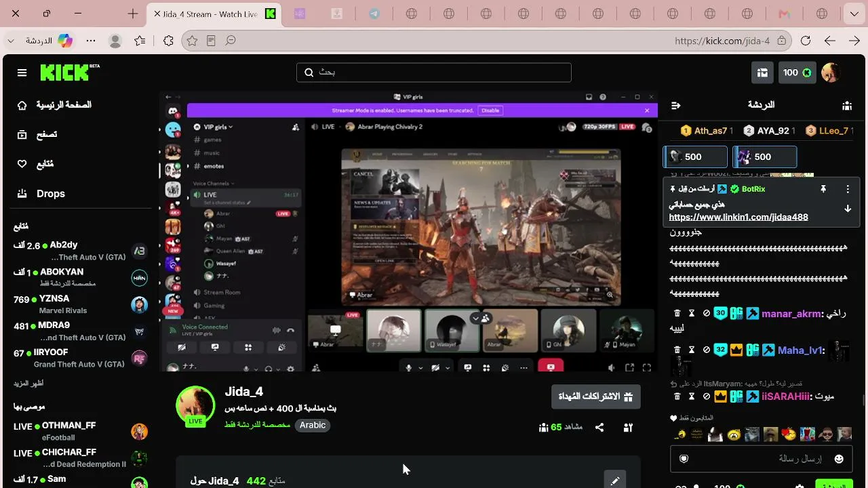Viewport: 868px width, 488px height.
Task: Open Ab2dy's followed channel
Action: tap(81, 251)
